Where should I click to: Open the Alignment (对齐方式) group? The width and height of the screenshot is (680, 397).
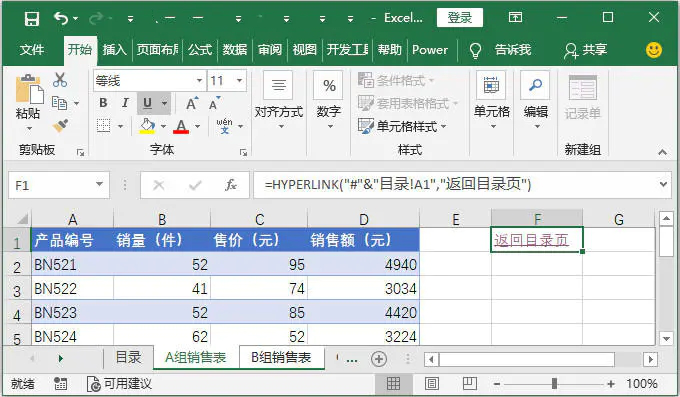pos(278,101)
